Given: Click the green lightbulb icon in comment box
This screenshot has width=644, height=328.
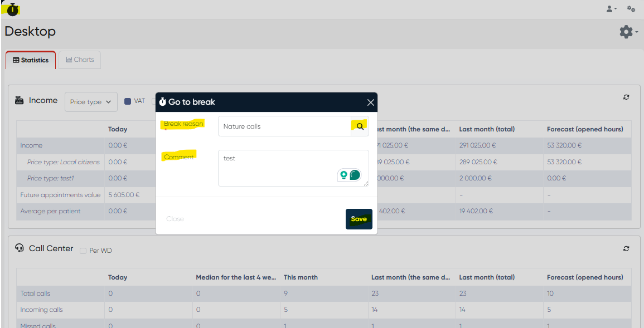Looking at the screenshot, I should click(344, 175).
